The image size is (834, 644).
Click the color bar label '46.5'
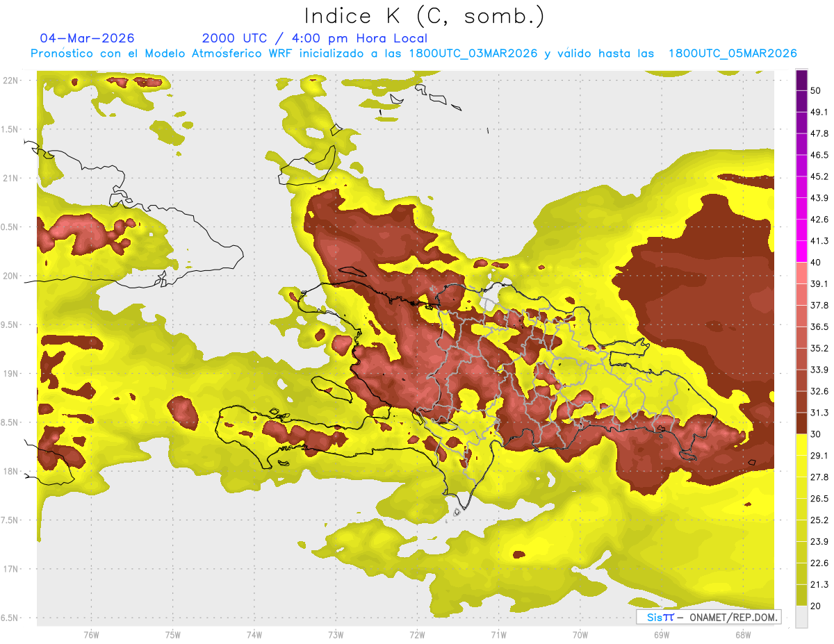(819, 155)
